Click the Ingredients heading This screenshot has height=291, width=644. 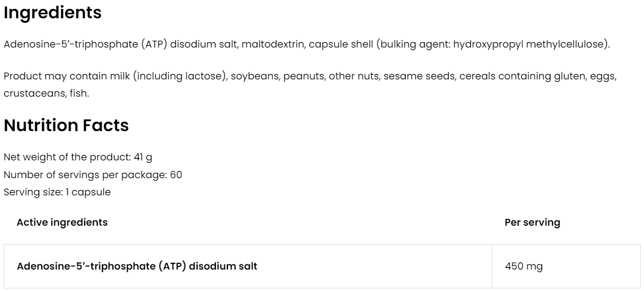click(52, 13)
